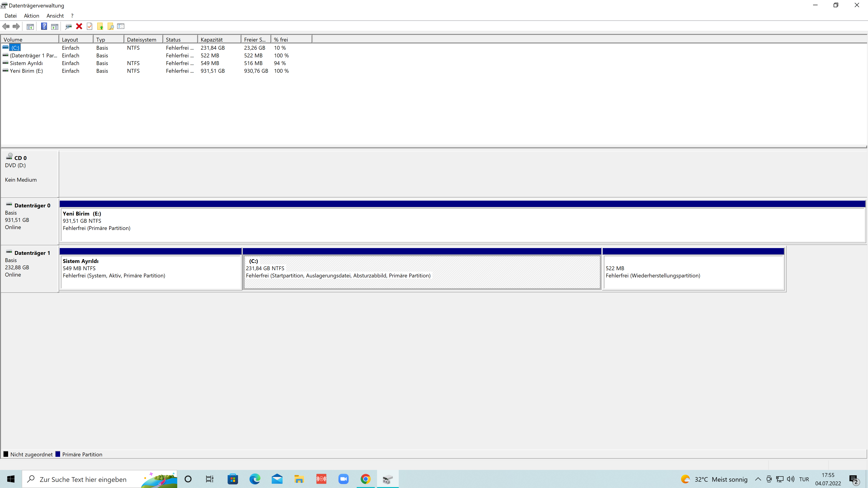The height and width of the screenshot is (488, 868).
Task: Open the Aktion menu
Action: pyautogui.click(x=31, y=16)
